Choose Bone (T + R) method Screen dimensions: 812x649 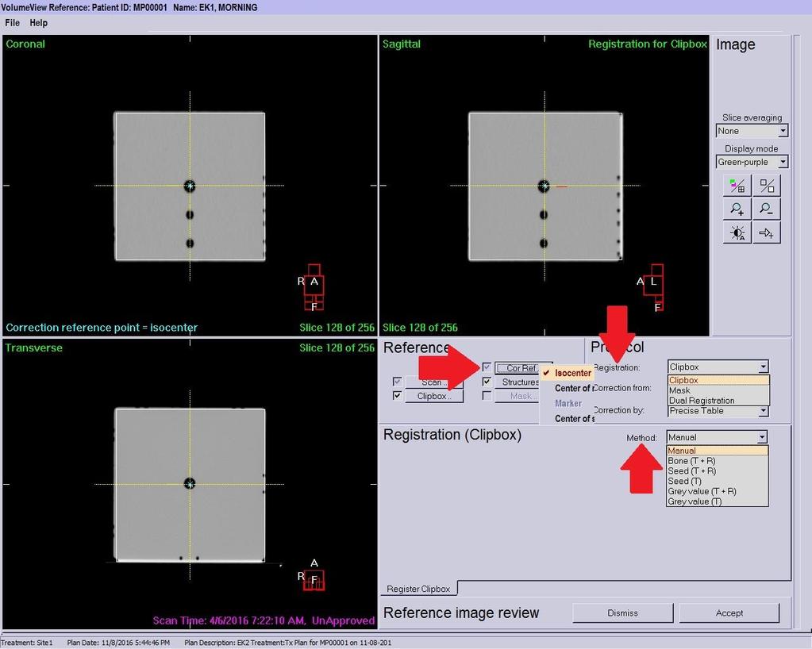click(718, 461)
